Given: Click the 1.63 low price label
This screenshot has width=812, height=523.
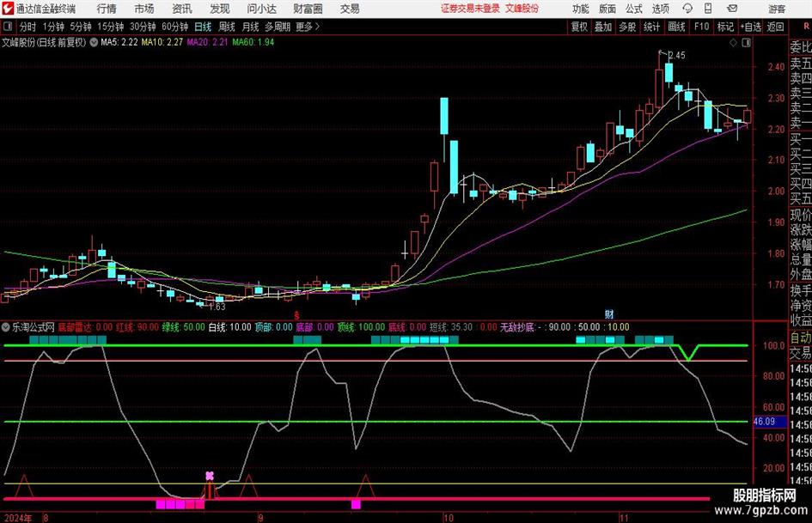Looking at the screenshot, I should tap(217, 307).
